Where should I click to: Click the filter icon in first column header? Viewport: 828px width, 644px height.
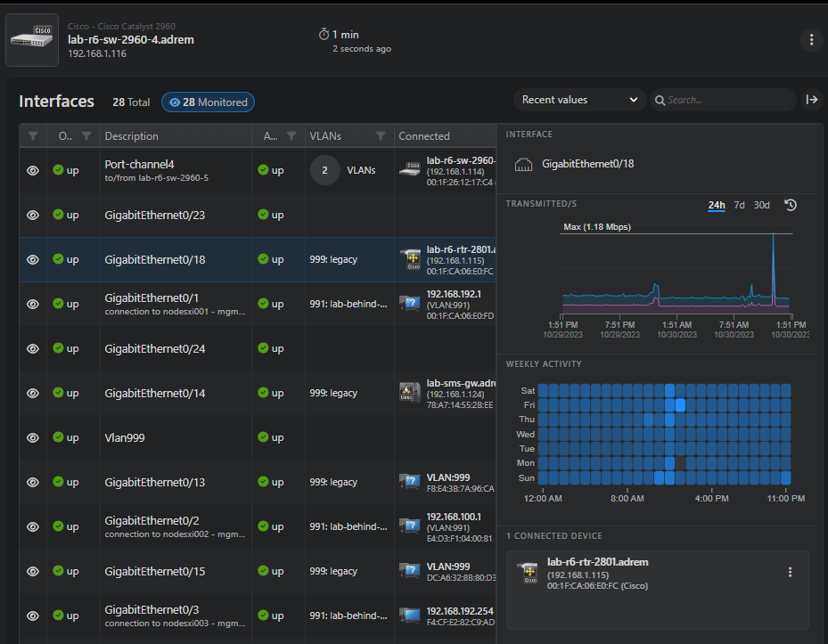pos(33,136)
